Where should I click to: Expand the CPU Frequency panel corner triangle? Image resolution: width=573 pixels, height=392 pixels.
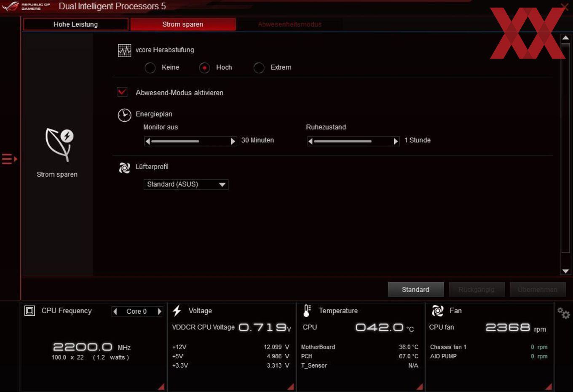[161, 387]
